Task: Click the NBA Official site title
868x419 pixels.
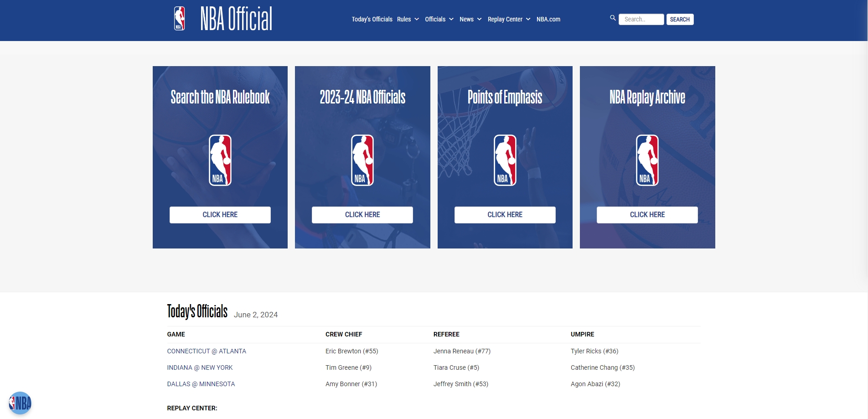Action: 236,19
